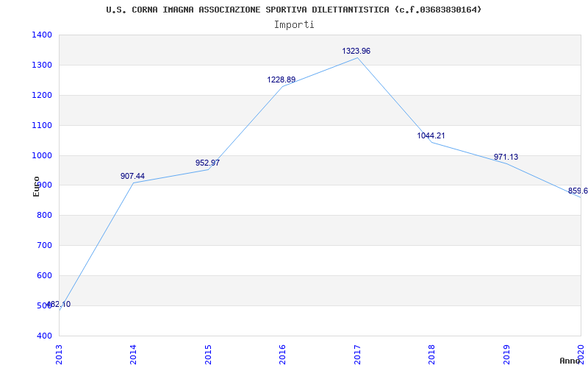Screen dimensions: 588x368
Task: Select the 482.10 data label
Action: (59, 304)
